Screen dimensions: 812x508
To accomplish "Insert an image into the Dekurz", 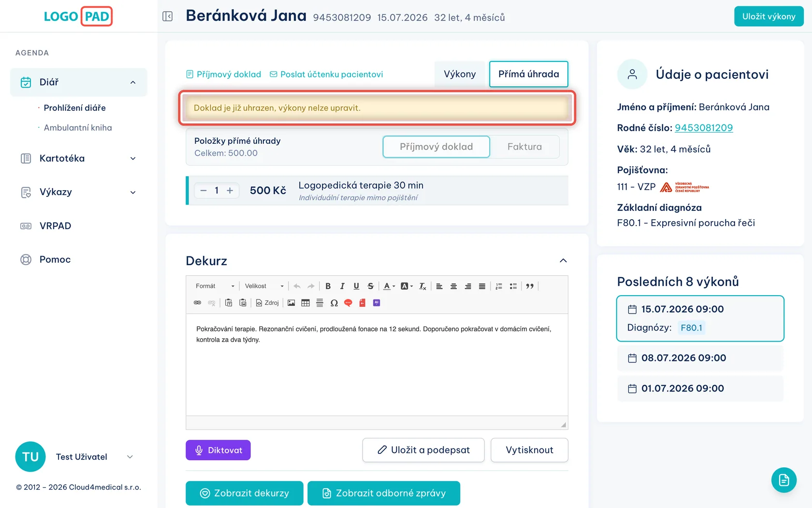I will [291, 303].
